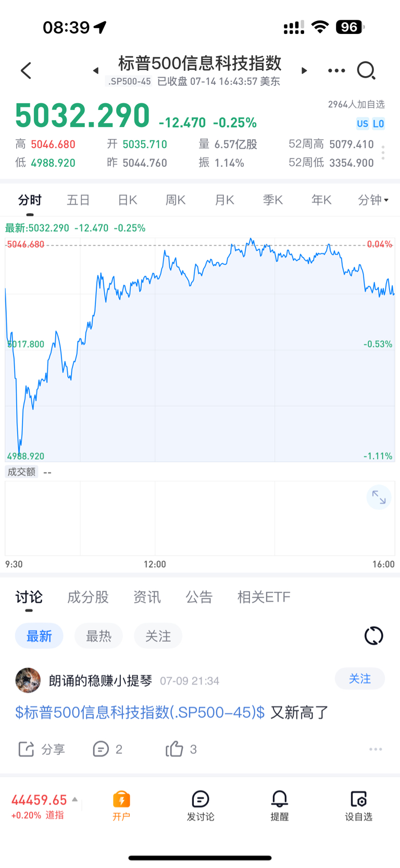Screen dimensions: 400x868
Task: Open user avatar of 朗诵的稳赚小提琴
Action: click(x=28, y=680)
